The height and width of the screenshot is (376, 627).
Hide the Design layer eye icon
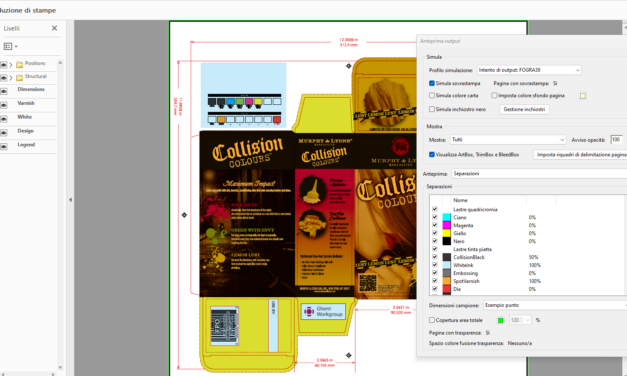coord(4,133)
